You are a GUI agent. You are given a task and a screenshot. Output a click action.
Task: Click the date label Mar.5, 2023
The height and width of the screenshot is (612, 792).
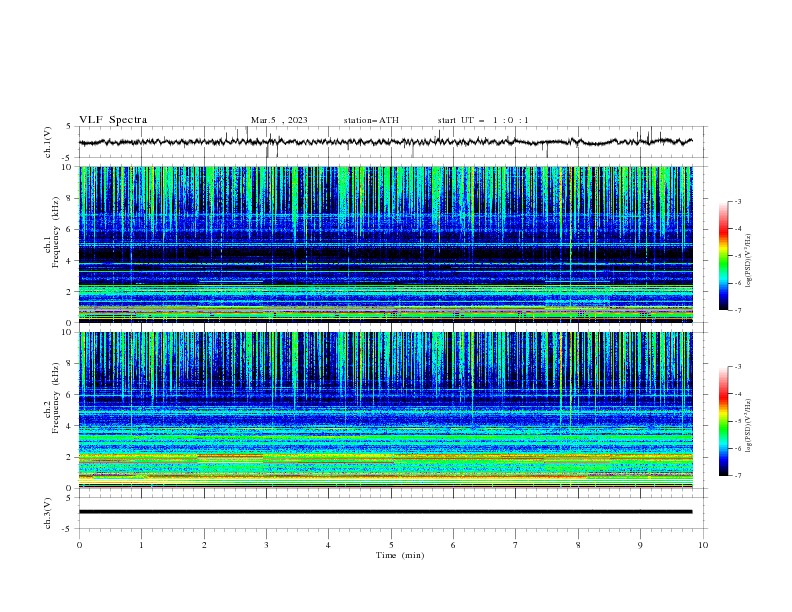279,120
